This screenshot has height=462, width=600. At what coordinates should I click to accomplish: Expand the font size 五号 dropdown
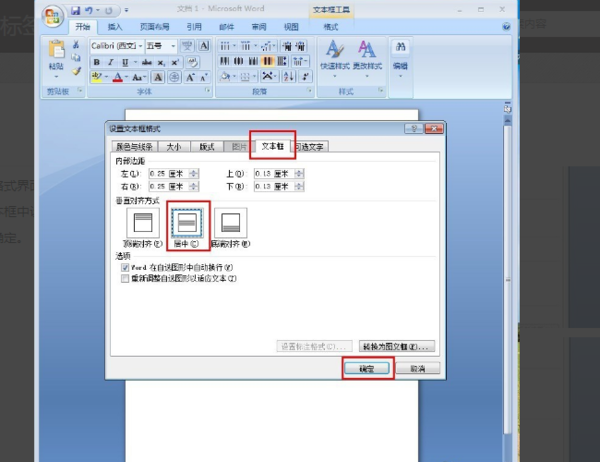[x=173, y=46]
